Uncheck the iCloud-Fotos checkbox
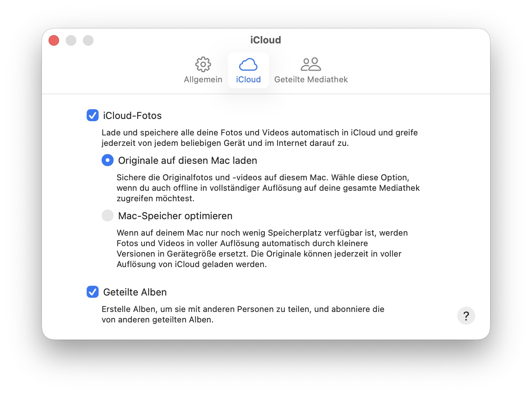The image size is (532, 395). pos(93,115)
